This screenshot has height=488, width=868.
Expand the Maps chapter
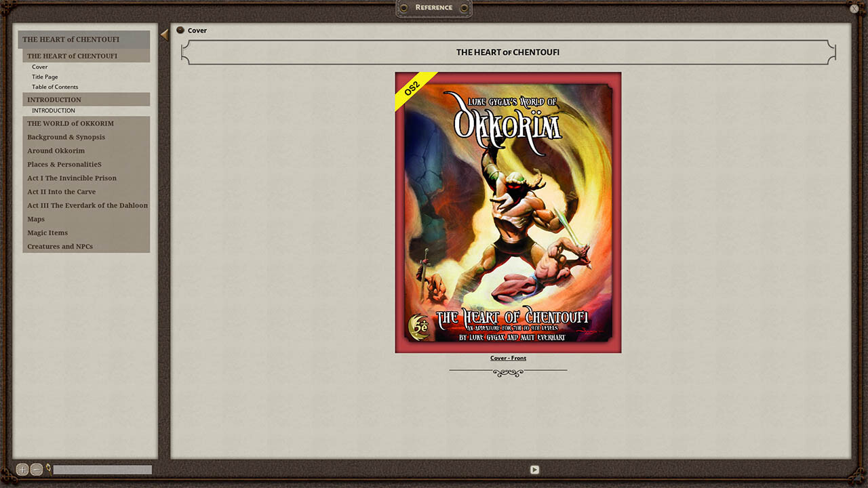[86, 219]
